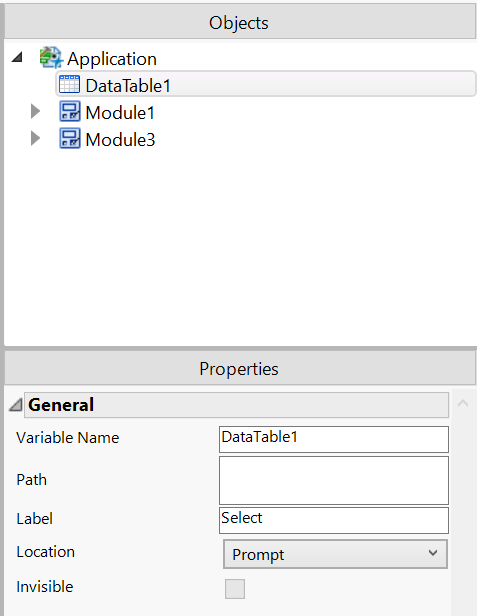
Task: Click the Module3 module icon
Action: click(70, 138)
